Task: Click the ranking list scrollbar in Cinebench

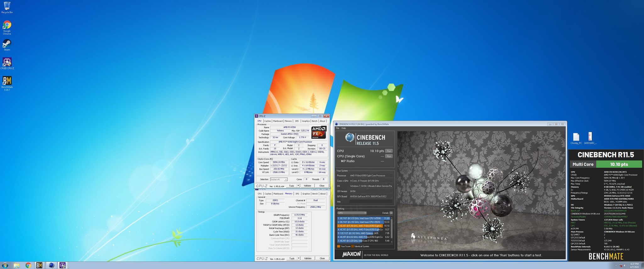Action: [x=391, y=229]
